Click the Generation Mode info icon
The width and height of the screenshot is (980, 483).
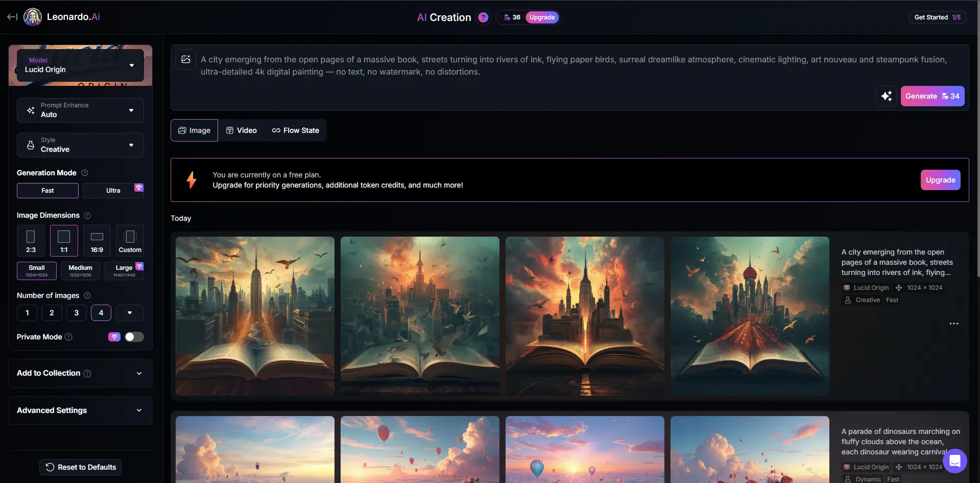coord(85,173)
